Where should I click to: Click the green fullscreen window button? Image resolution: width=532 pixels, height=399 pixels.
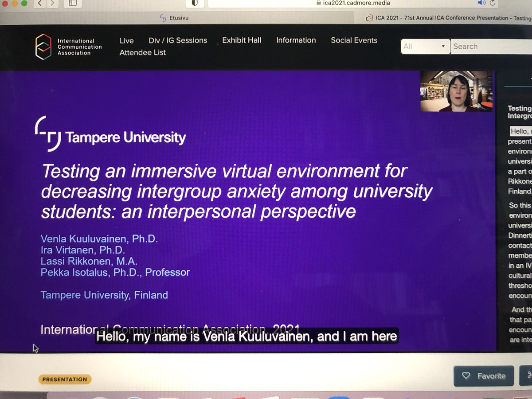(x=24, y=3)
